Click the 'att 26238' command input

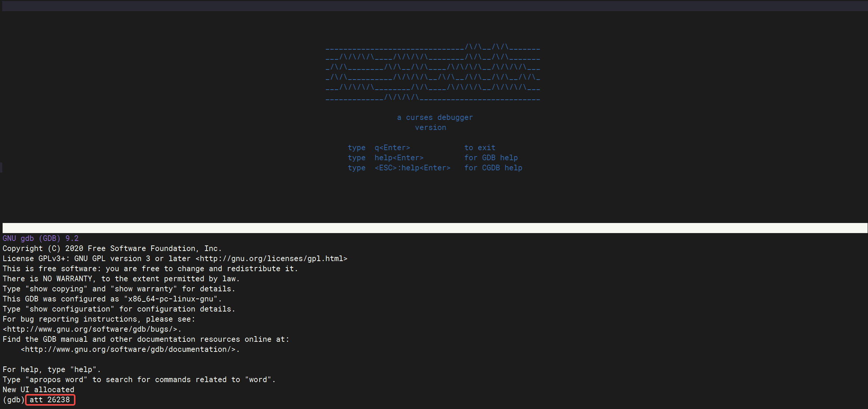[x=50, y=400]
